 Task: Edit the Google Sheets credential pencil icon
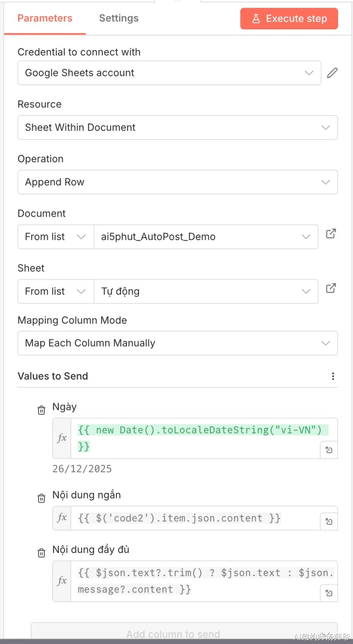coord(332,73)
